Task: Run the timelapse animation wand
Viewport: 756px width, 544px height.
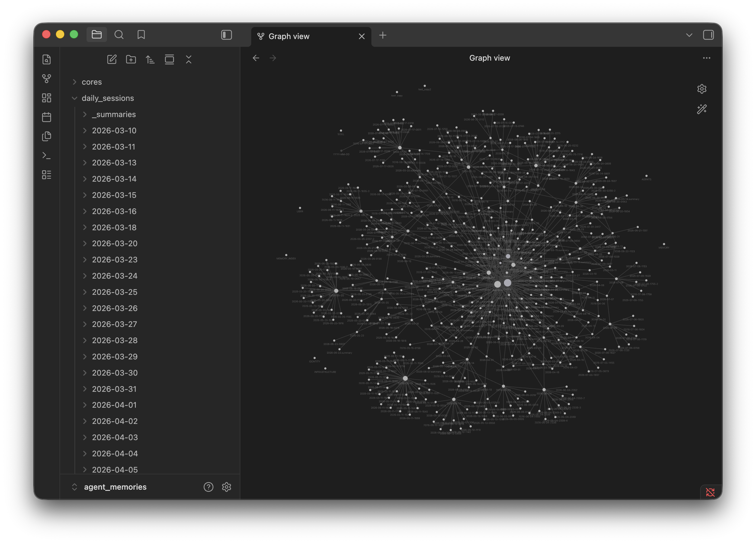Action: (x=702, y=109)
